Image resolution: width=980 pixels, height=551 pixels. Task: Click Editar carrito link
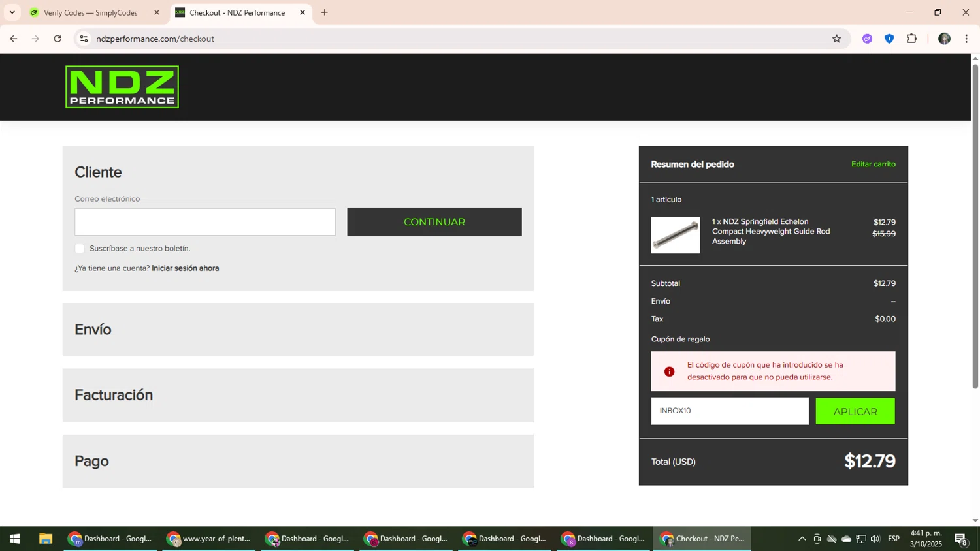click(874, 164)
